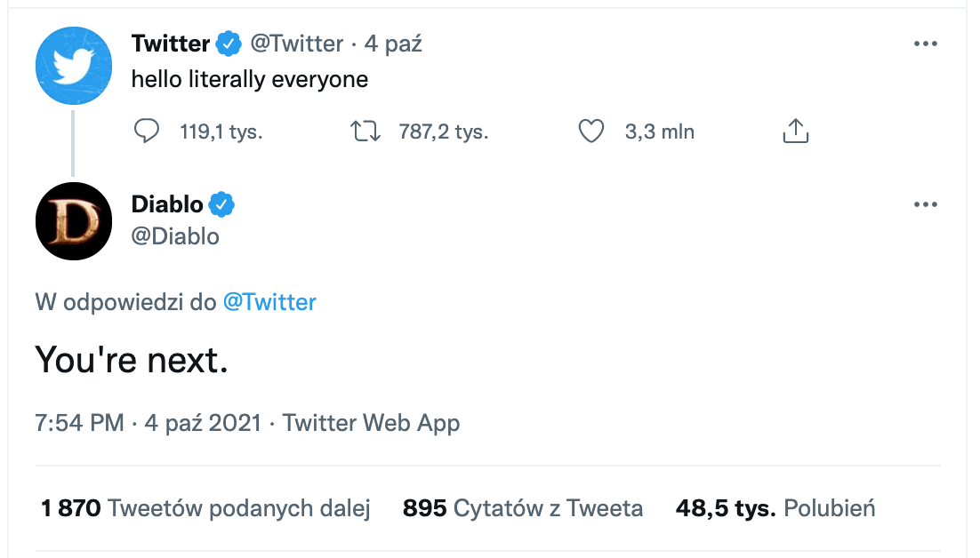Open the Diablo profile avatar
Image resolution: width=980 pixels, height=558 pixels.
(74, 221)
